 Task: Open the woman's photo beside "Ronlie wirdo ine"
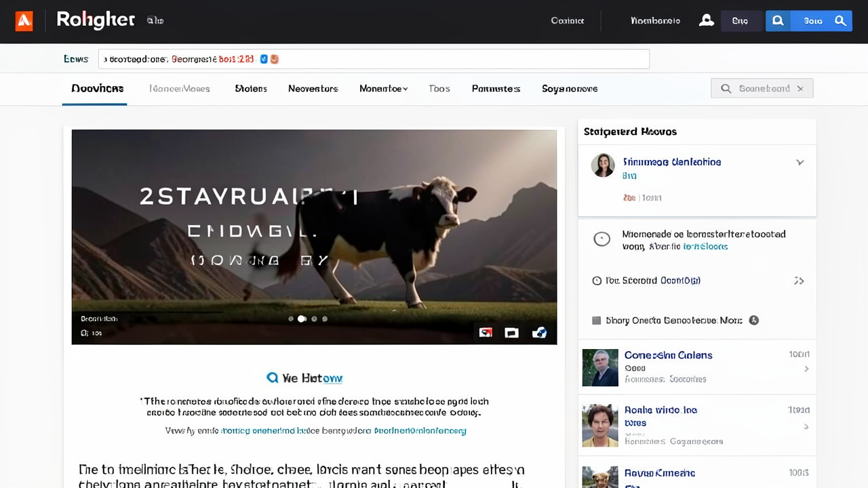click(x=600, y=426)
